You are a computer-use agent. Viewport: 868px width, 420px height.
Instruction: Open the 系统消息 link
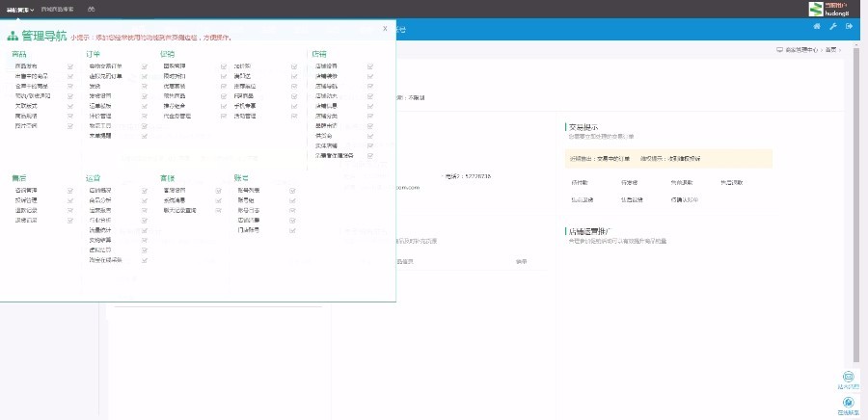pos(175,200)
